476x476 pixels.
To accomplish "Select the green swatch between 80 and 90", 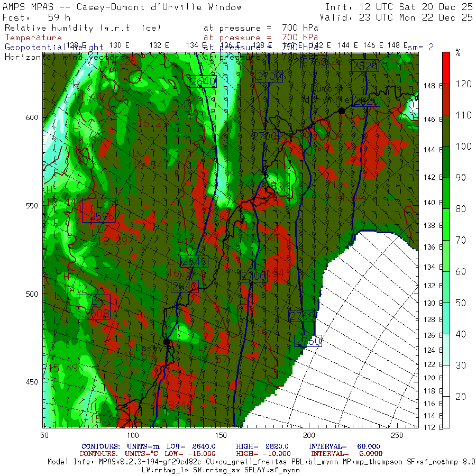I will point(446,193).
